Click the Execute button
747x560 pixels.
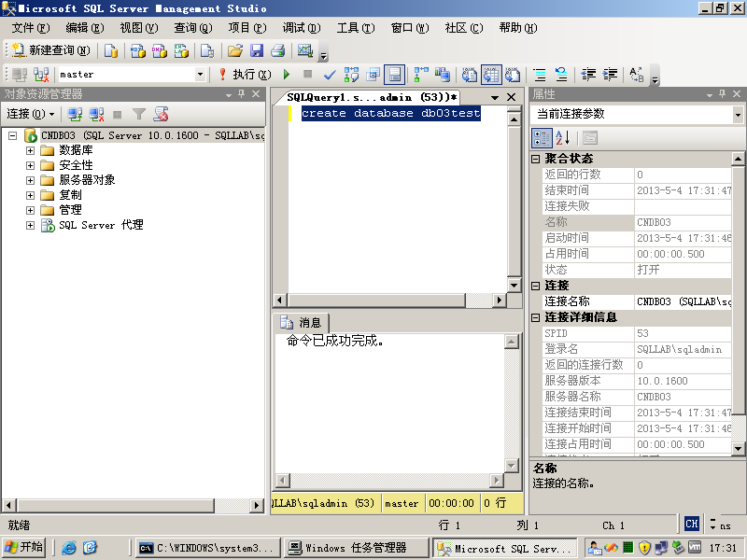click(246, 75)
